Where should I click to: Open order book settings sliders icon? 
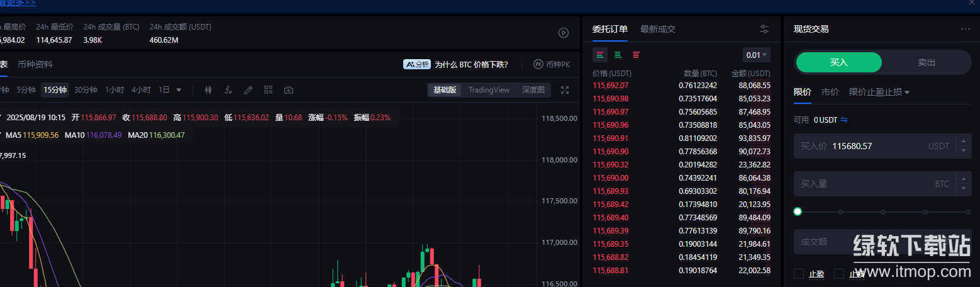tap(764, 29)
